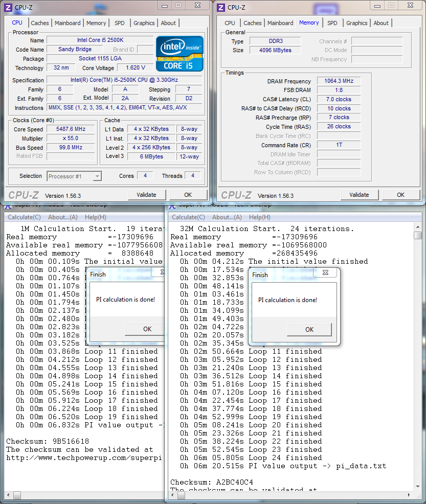Open About...(A) menu in the 32M Super PI window
This screenshot has height=504, width=426.
227,217
